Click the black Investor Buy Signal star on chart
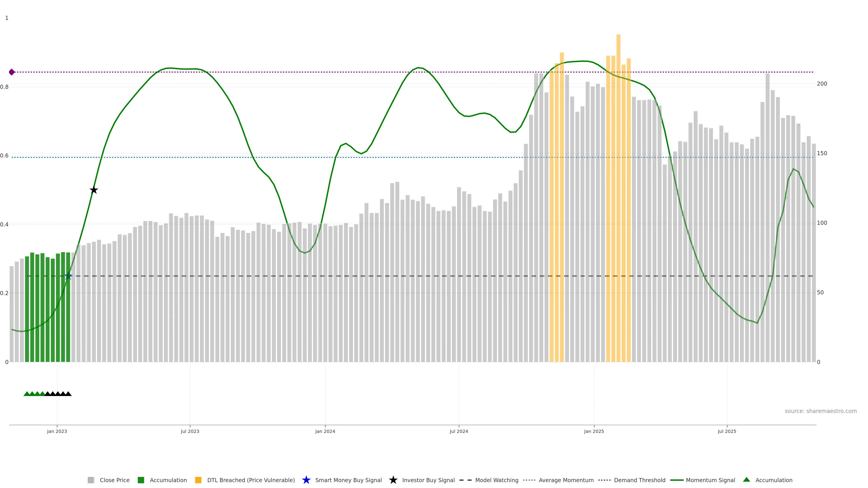 (x=94, y=190)
